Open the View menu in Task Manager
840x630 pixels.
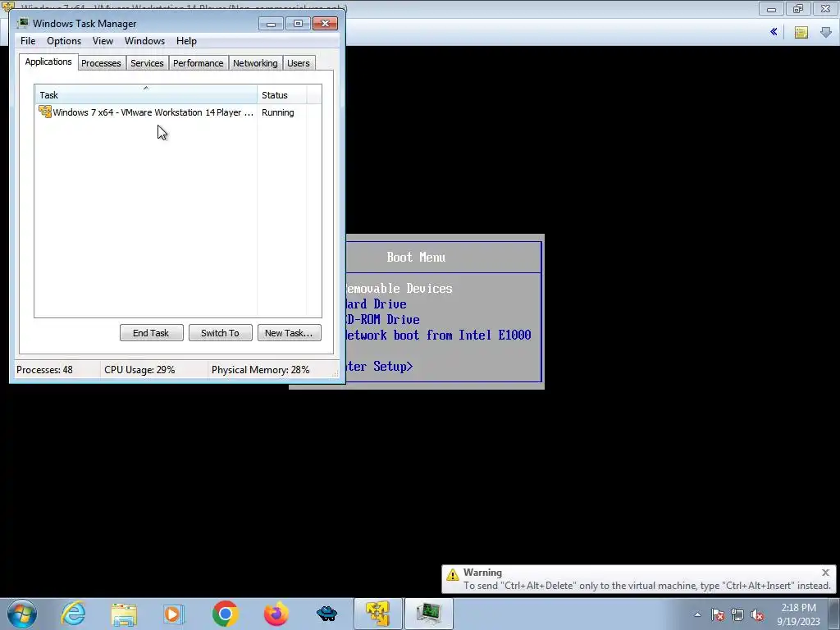(x=103, y=41)
